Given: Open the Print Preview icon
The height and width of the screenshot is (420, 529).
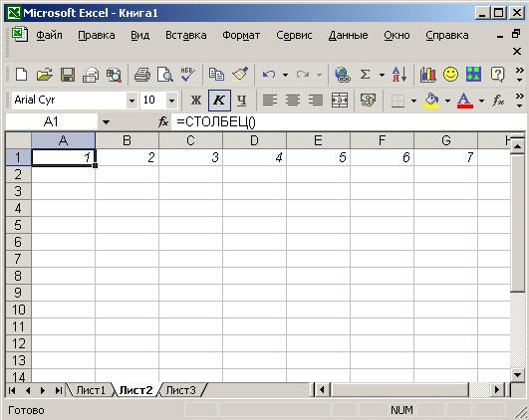Looking at the screenshot, I should coord(164,75).
